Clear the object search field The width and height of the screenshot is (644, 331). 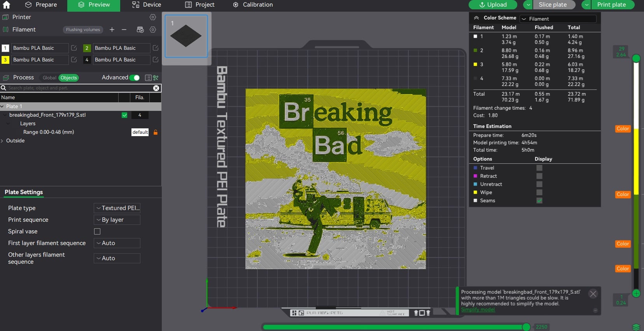click(x=156, y=88)
